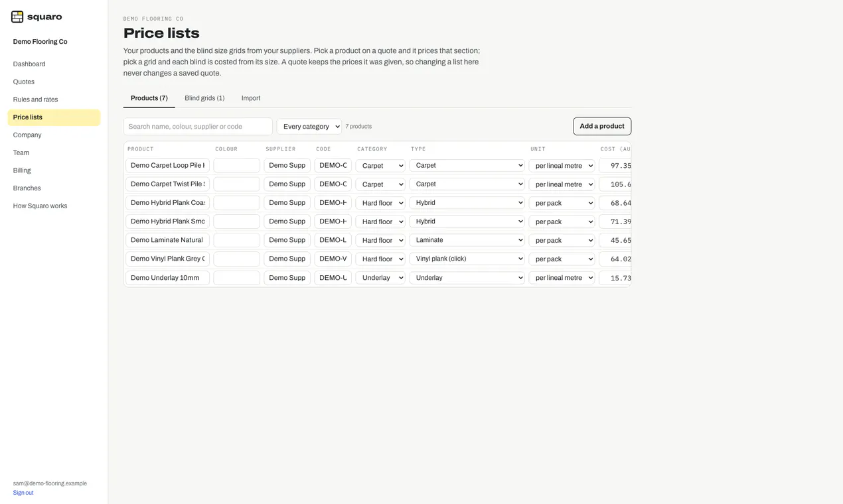Click the Demo Hybrid Plank Coastal name field
Viewport: 843px width, 504px height.
(168, 203)
